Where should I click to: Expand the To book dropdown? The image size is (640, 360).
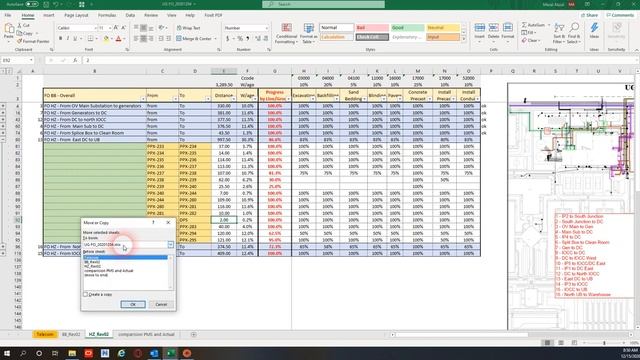tap(170, 244)
